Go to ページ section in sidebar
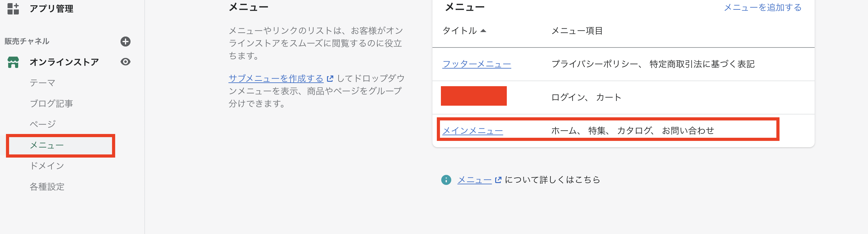 [42, 124]
